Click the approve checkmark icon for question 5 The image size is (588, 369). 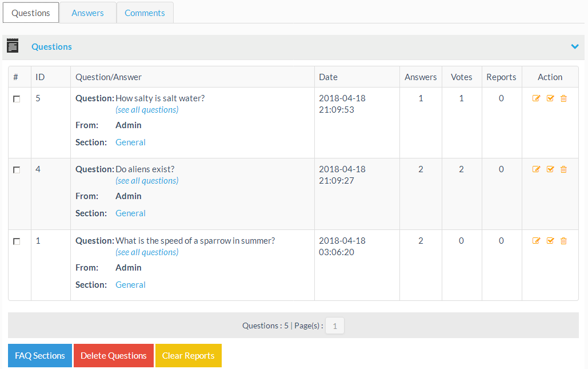tap(550, 98)
